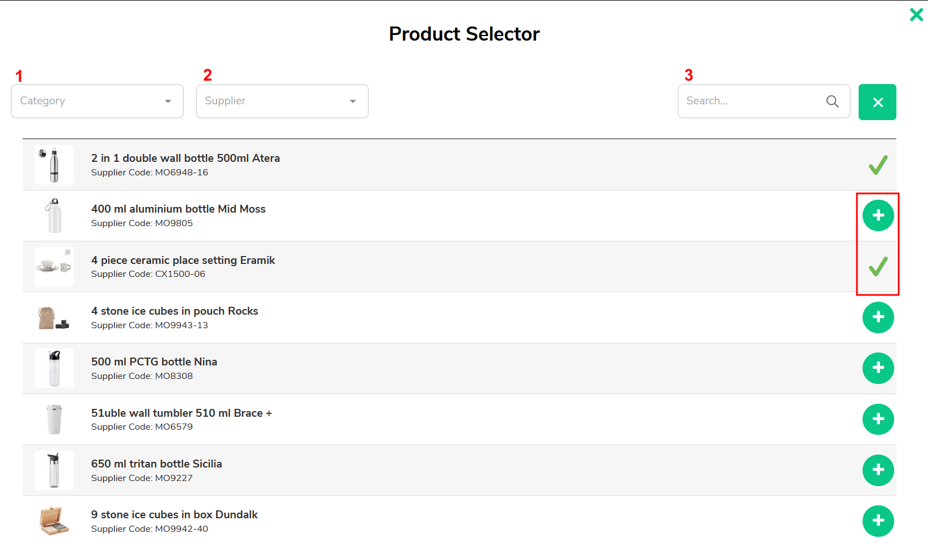928x560 pixels.
Task: Open the Category dropdown
Action: (x=97, y=102)
